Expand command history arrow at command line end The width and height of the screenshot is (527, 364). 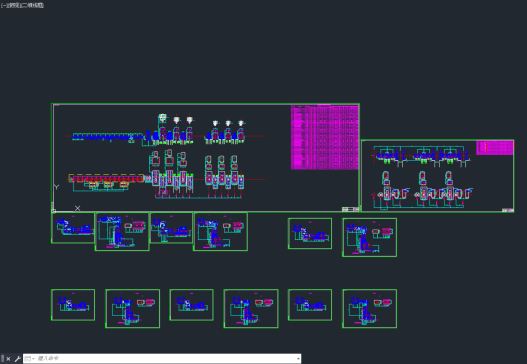point(298,359)
